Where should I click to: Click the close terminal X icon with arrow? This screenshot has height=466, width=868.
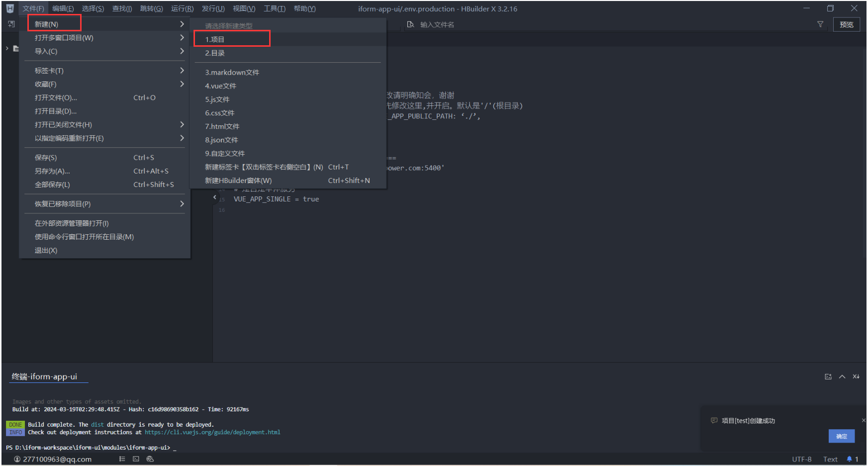[856, 377]
